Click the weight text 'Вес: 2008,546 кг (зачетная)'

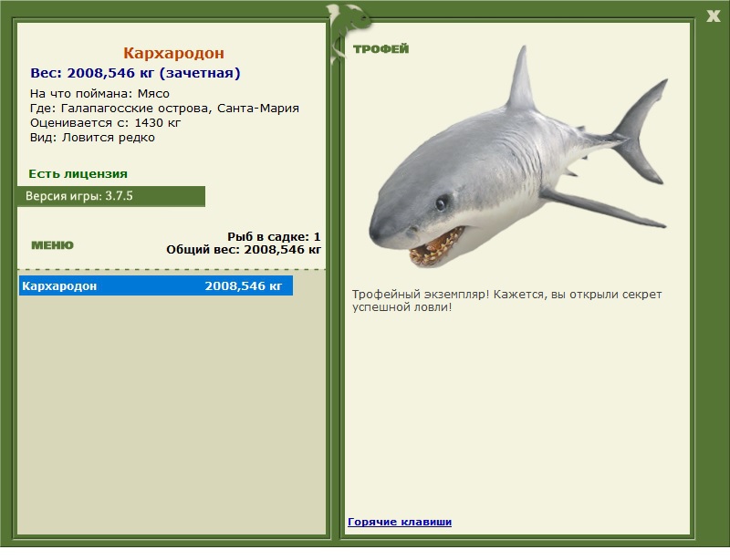pyautogui.click(x=135, y=73)
